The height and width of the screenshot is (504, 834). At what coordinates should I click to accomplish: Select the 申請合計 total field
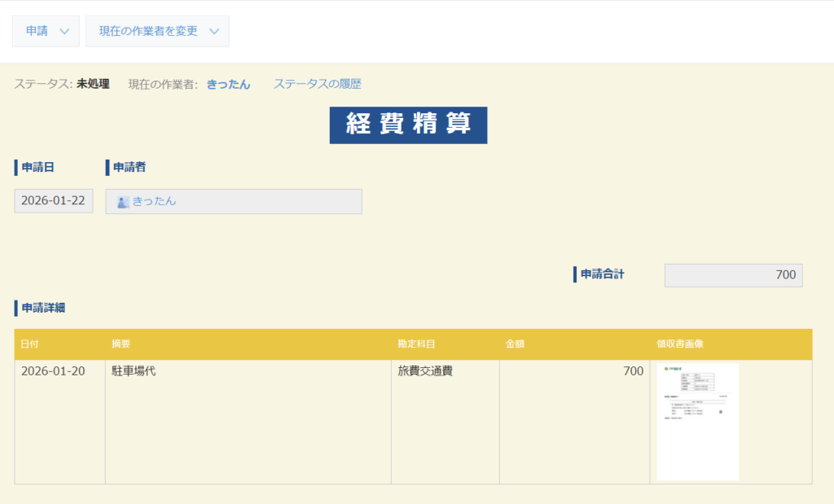[733, 275]
